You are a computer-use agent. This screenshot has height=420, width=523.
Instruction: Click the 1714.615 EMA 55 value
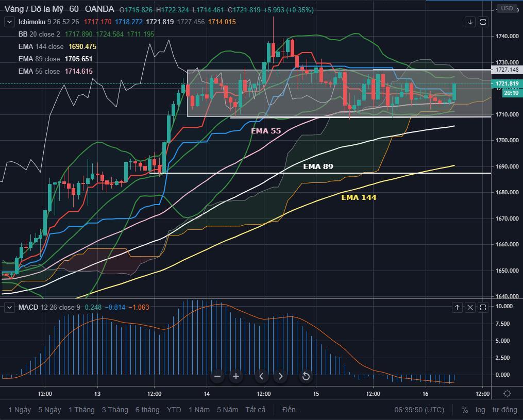(x=79, y=72)
